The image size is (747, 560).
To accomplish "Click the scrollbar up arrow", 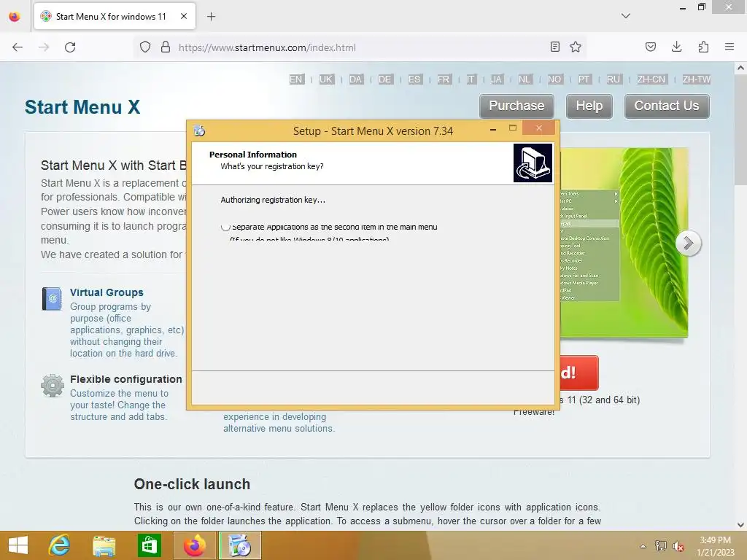I will point(740,68).
